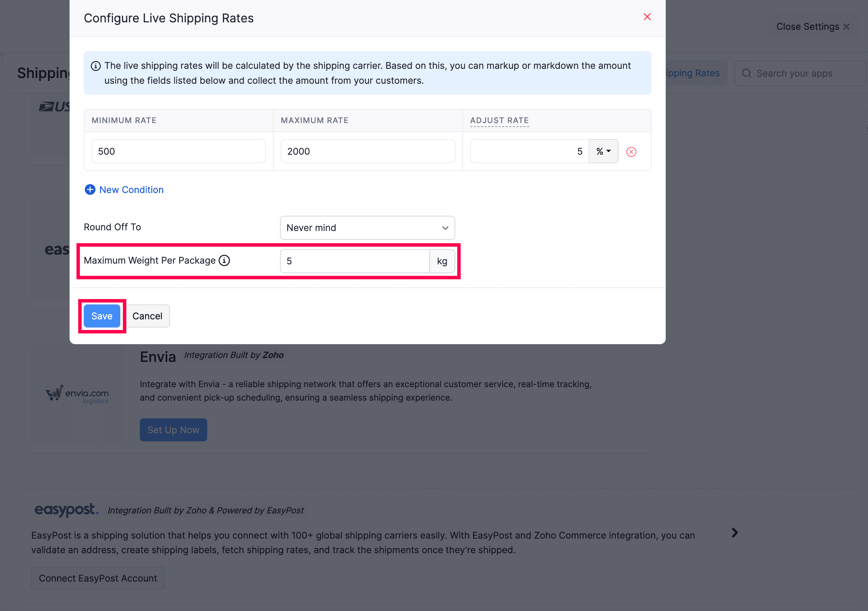Click the Adjust Rate value field
868x611 pixels.
click(x=529, y=151)
